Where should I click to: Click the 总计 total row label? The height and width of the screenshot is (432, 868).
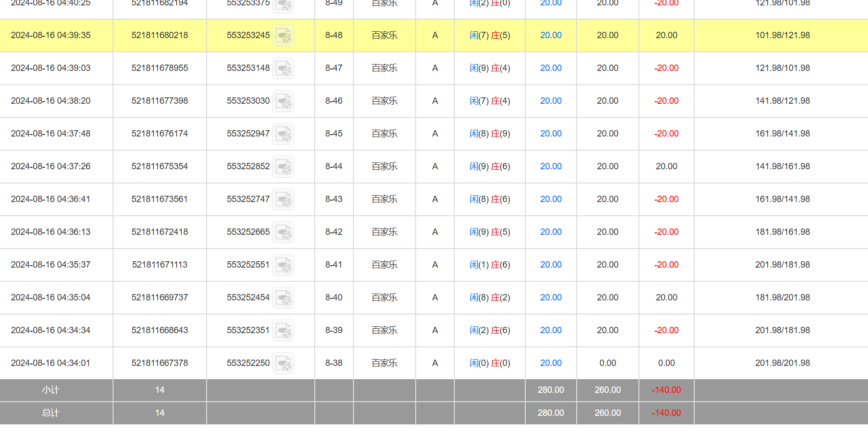[50, 413]
